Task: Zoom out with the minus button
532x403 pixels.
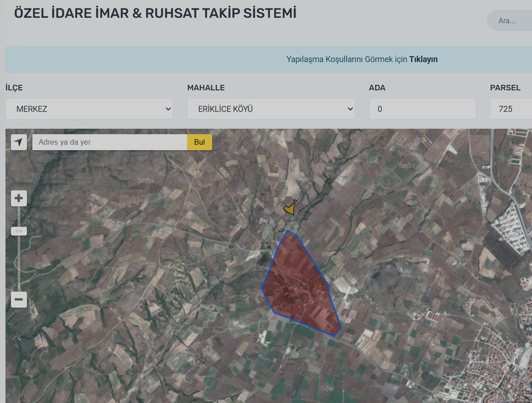Action: coord(19,300)
